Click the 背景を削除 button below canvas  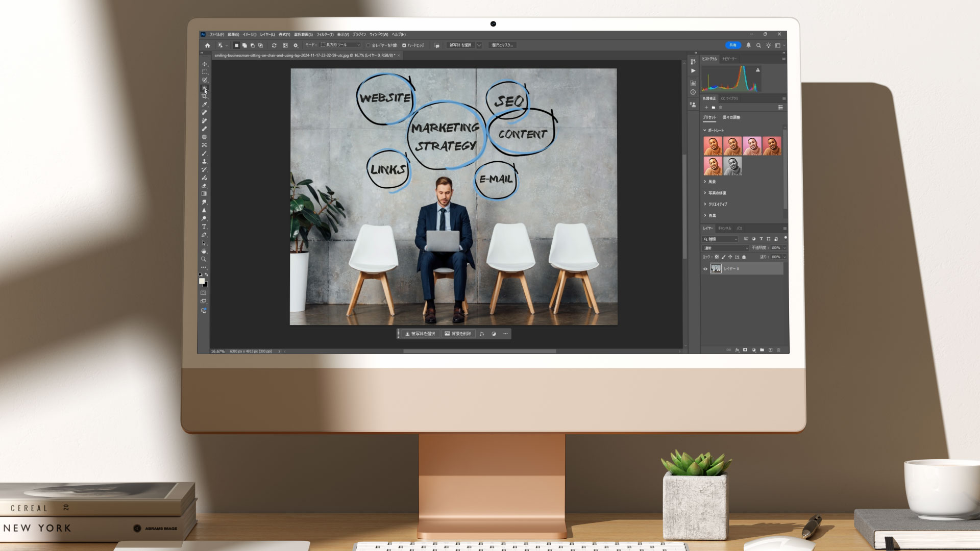(458, 334)
